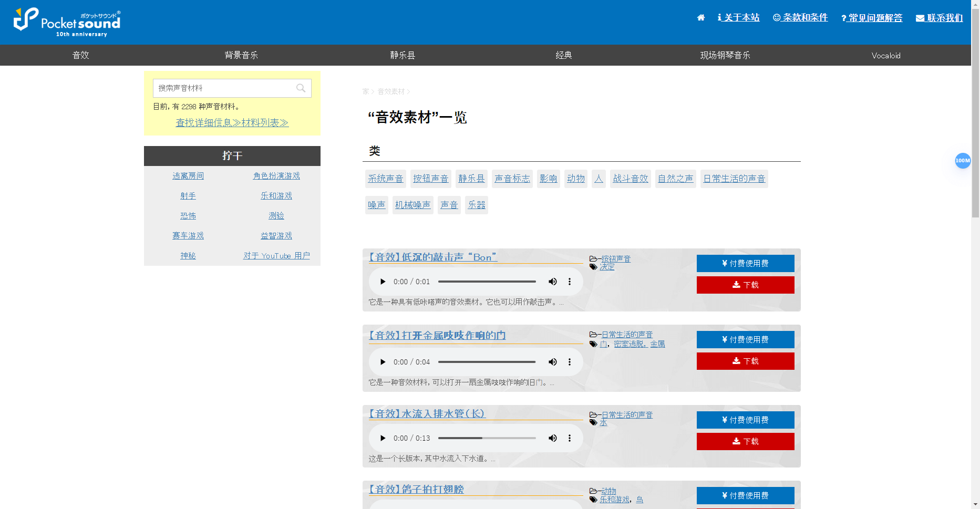Go to home via house icon
Viewport: 980px width, 509px height.
(700, 18)
